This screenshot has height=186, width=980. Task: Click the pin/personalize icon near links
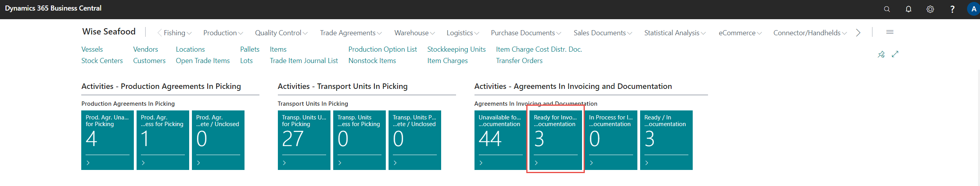tap(881, 54)
